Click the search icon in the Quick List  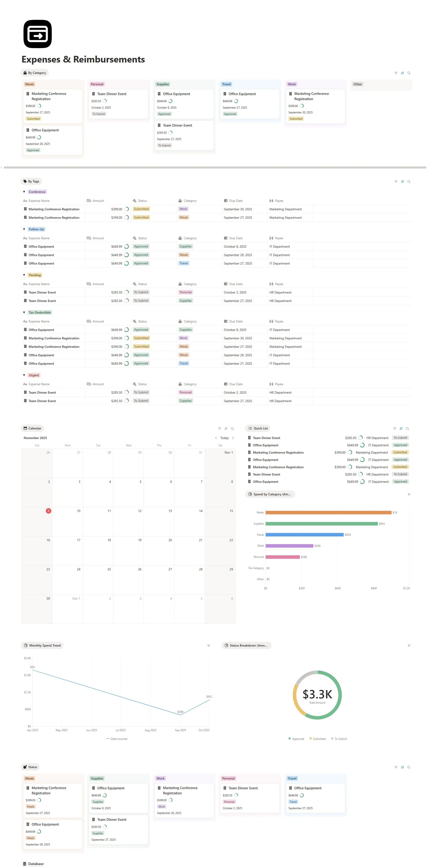click(x=408, y=428)
